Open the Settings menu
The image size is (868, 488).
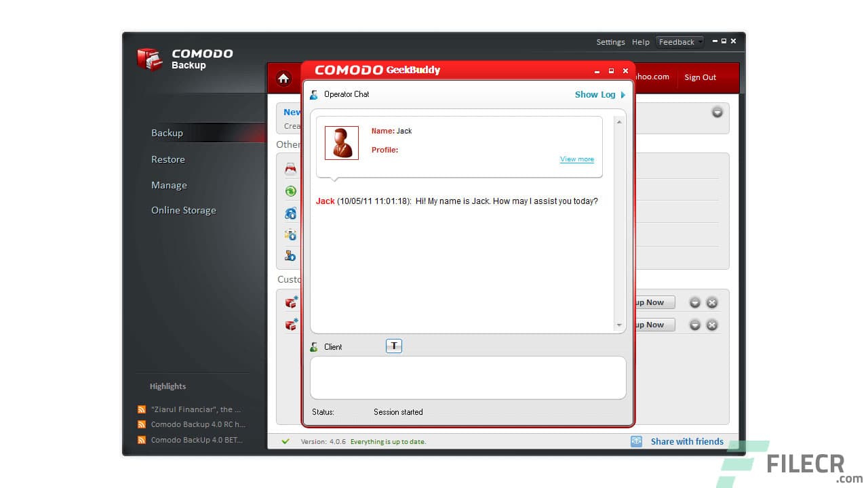pos(610,41)
